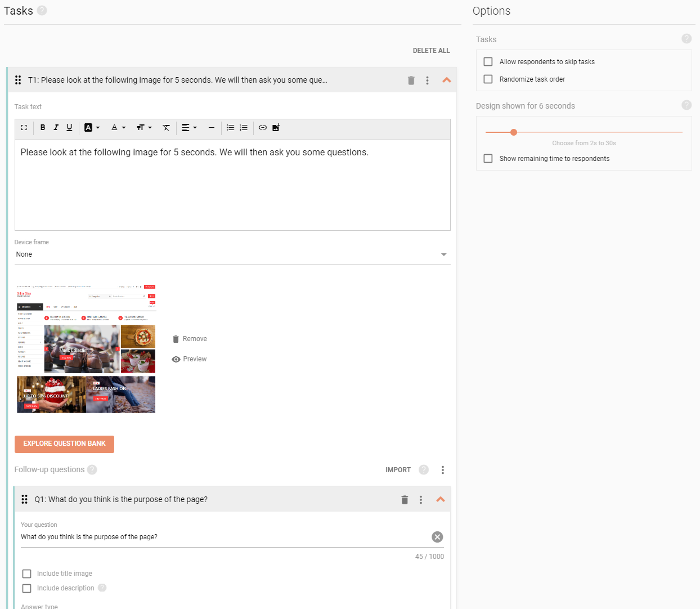This screenshot has width=700, height=609.
Task: Enable Allow respondents to skip tasks
Action: coord(488,62)
